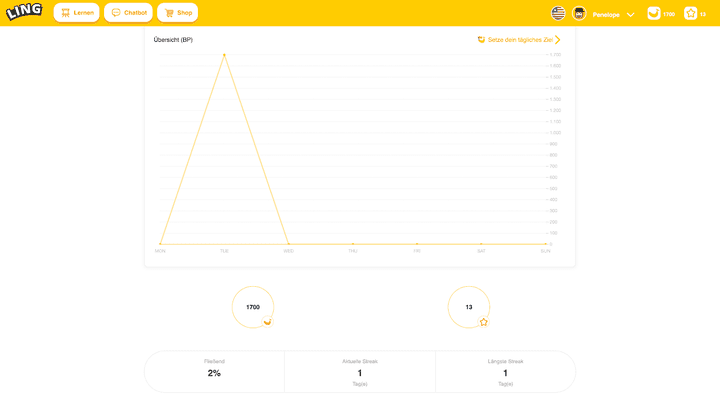Click the 13 stars circle
Screen dimensions: 720x405
(x=468, y=307)
